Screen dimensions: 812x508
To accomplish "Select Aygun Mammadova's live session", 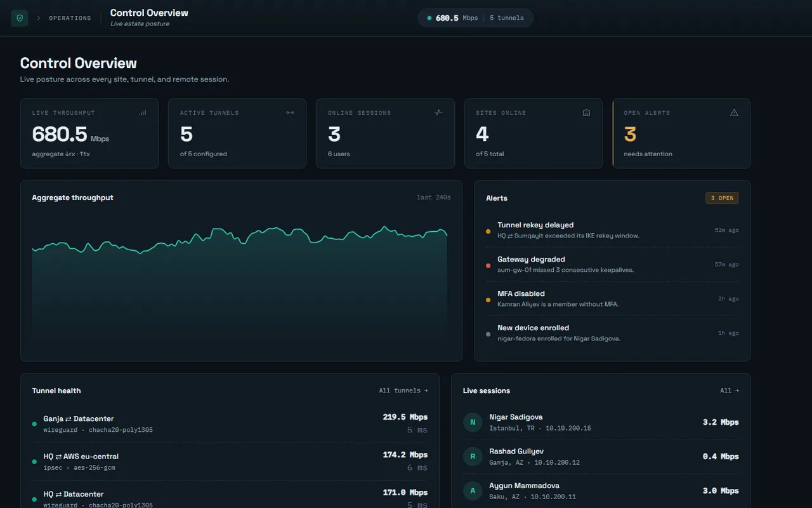I will pos(601,491).
